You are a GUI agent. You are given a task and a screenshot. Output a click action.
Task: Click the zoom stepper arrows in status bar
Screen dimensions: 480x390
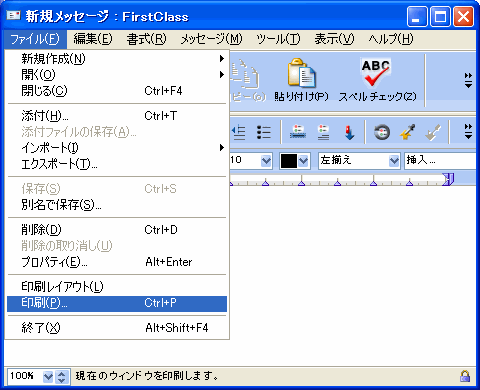click(61, 377)
